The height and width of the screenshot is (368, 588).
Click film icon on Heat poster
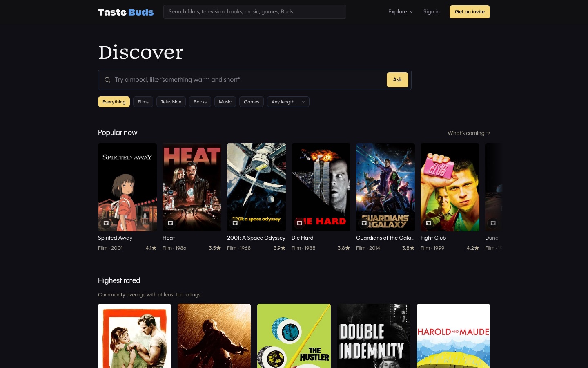pos(171,223)
